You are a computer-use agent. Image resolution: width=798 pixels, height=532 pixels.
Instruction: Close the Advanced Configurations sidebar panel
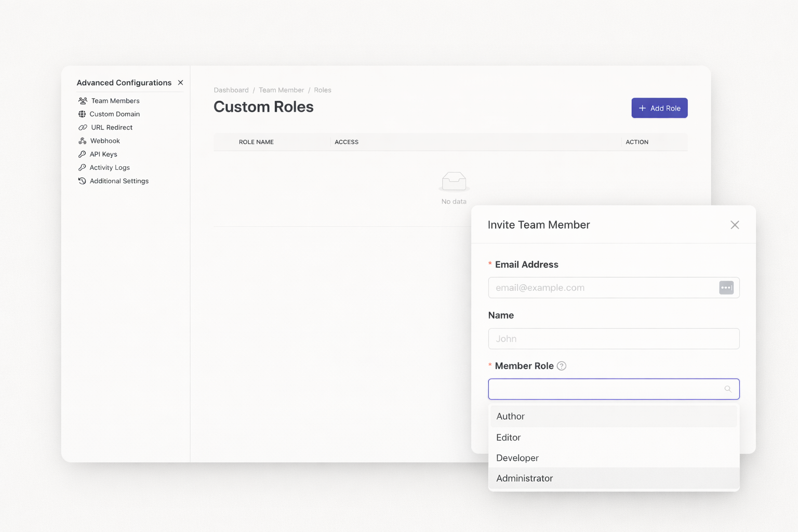pos(180,83)
